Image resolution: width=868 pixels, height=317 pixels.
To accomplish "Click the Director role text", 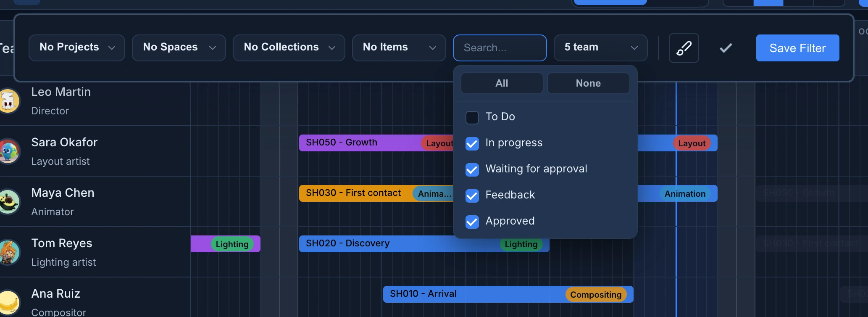I will click(50, 111).
